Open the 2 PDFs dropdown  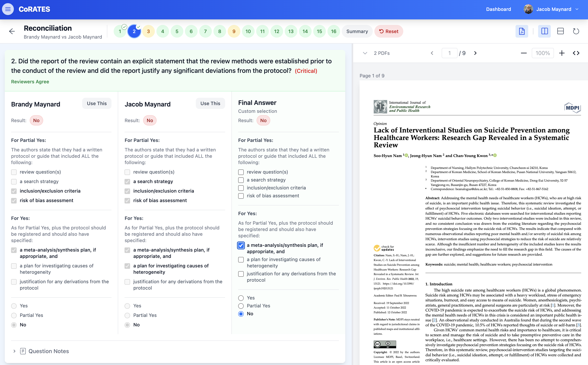(376, 53)
